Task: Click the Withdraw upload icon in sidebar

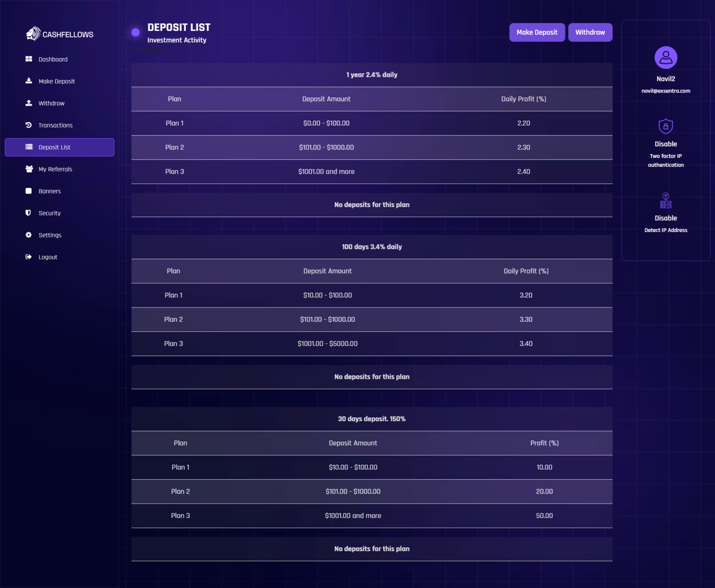Action: tap(29, 103)
